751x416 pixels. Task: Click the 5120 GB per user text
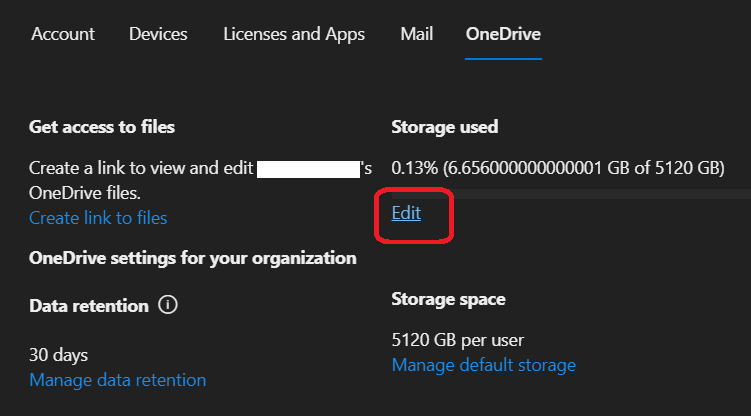(x=457, y=339)
